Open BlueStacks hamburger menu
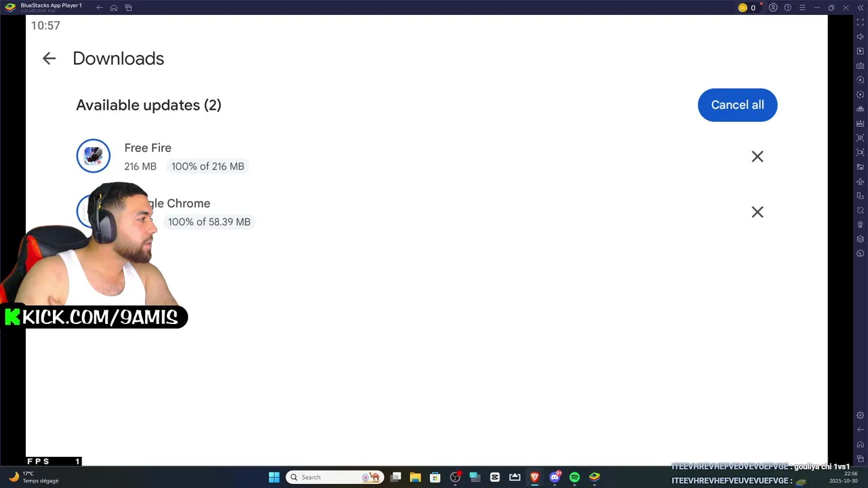 point(802,7)
